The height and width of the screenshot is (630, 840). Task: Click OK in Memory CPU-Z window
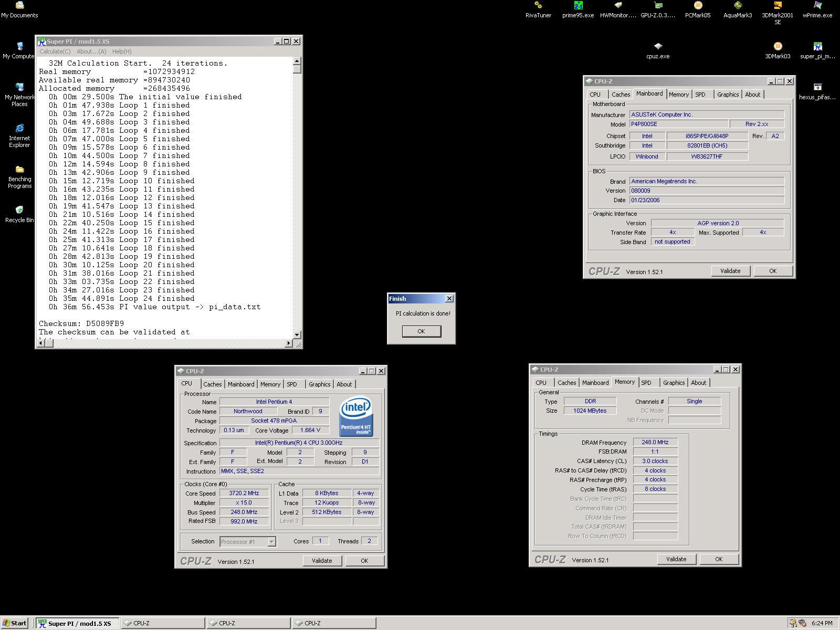pos(719,559)
